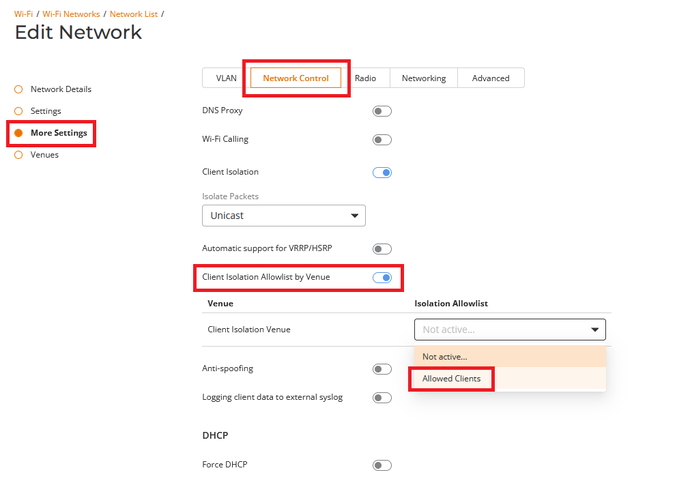Jump to the Network Details step

[60, 89]
